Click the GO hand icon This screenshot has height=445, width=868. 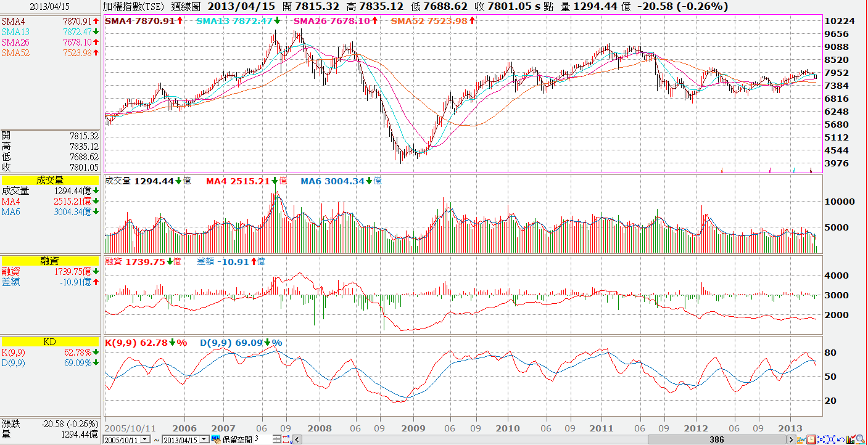point(216,439)
